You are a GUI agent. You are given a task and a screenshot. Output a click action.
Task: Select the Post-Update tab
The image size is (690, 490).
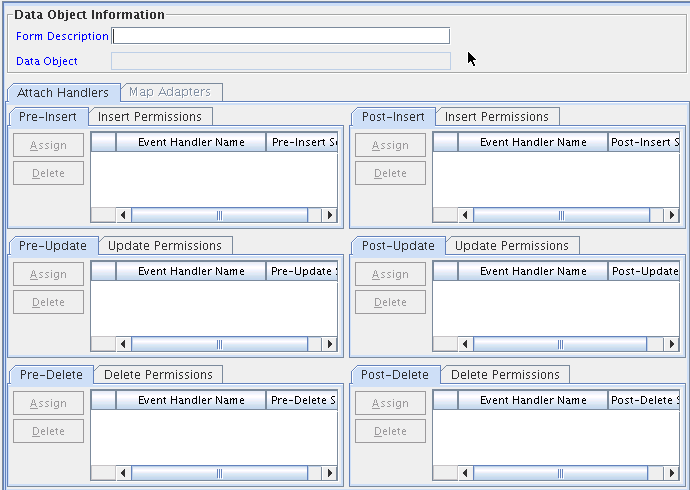pyautogui.click(x=398, y=245)
